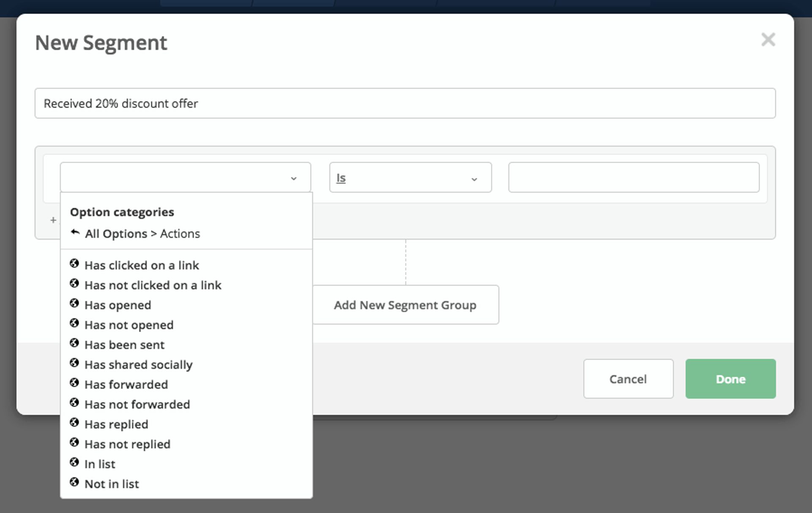
Task: Choose the Has not clicked on a link option
Action: pos(153,285)
